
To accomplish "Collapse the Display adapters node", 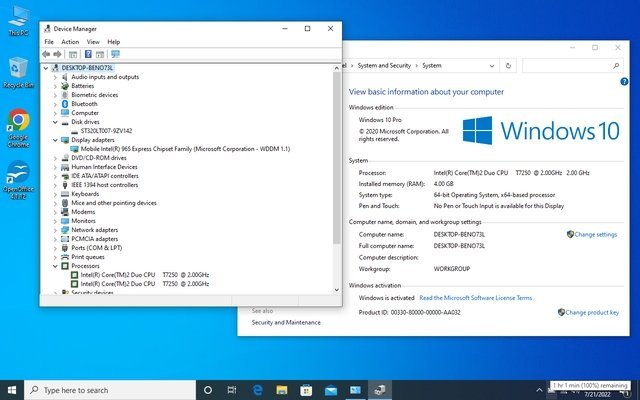I will click(55, 140).
